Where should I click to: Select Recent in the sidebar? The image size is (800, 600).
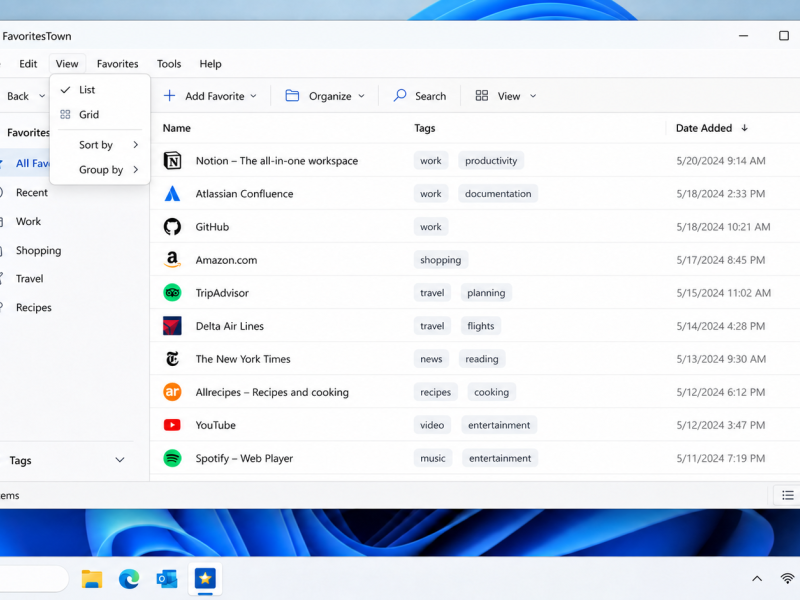click(32, 192)
